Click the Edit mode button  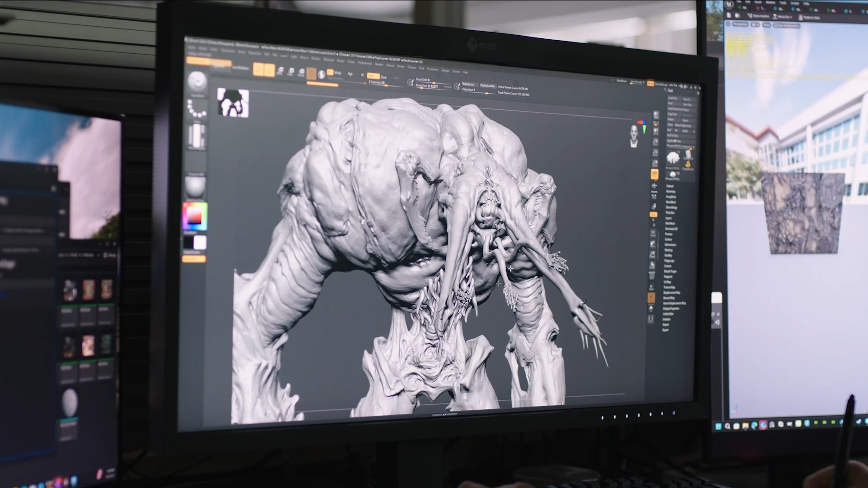[x=258, y=70]
